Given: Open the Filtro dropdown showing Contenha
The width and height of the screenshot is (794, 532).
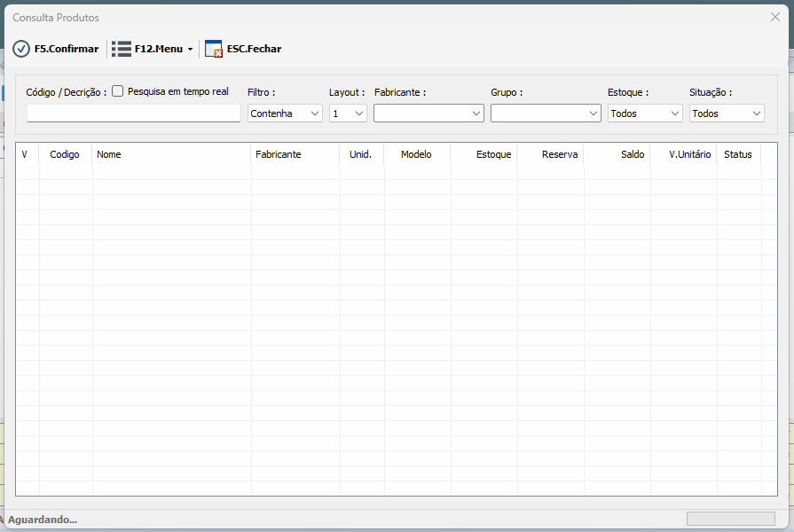Looking at the screenshot, I should [284, 113].
